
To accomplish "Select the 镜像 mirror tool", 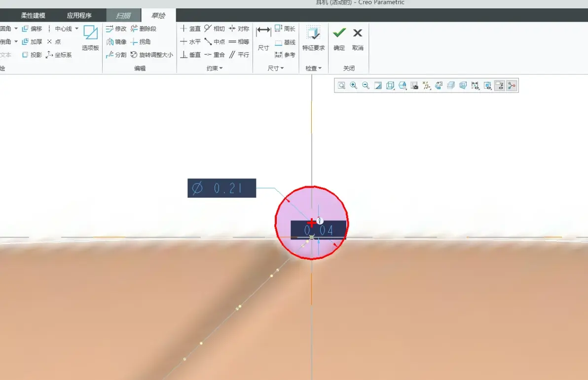I will pos(116,41).
